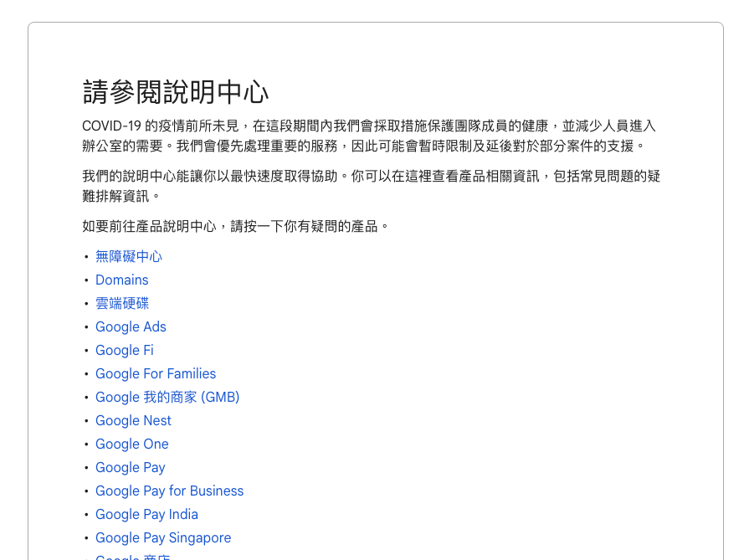Click the 請參閱說明中心 page heading
749x560 pixels.
tap(176, 92)
